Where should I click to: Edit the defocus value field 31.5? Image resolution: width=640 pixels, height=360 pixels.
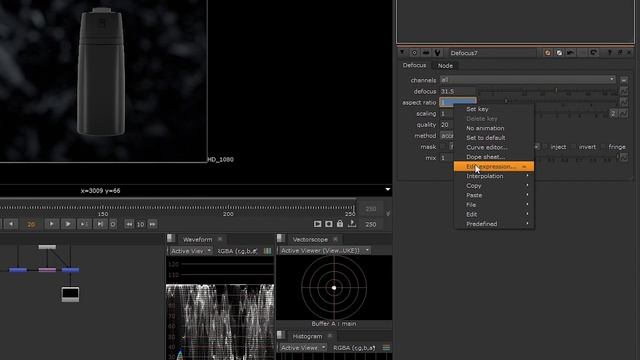(x=457, y=91)
